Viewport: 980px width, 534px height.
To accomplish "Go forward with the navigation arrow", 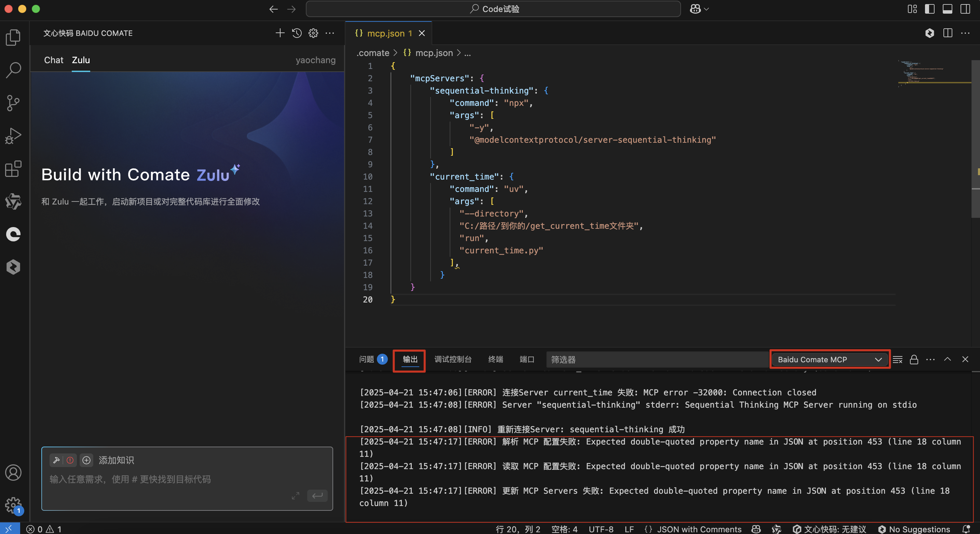I will coord(291,9).
